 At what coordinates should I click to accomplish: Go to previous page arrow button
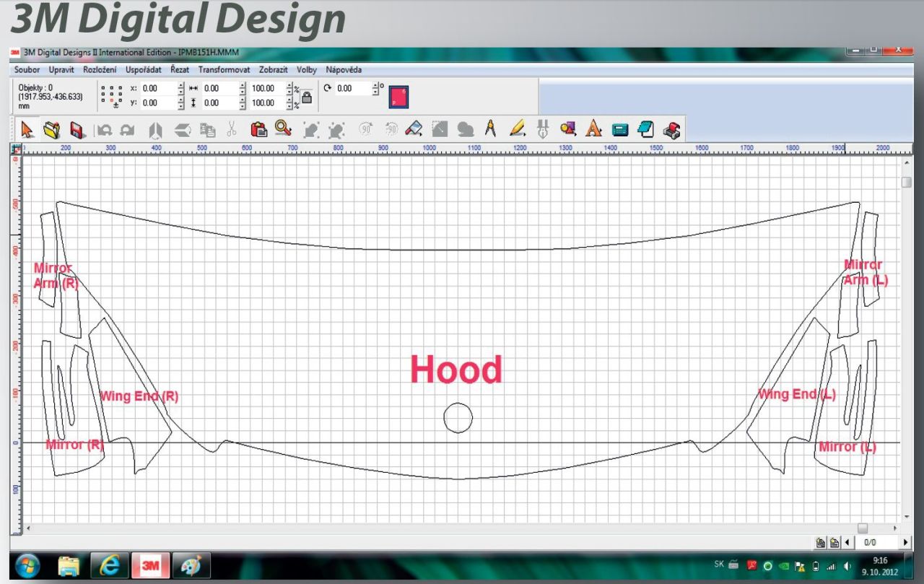pos(847,542)
